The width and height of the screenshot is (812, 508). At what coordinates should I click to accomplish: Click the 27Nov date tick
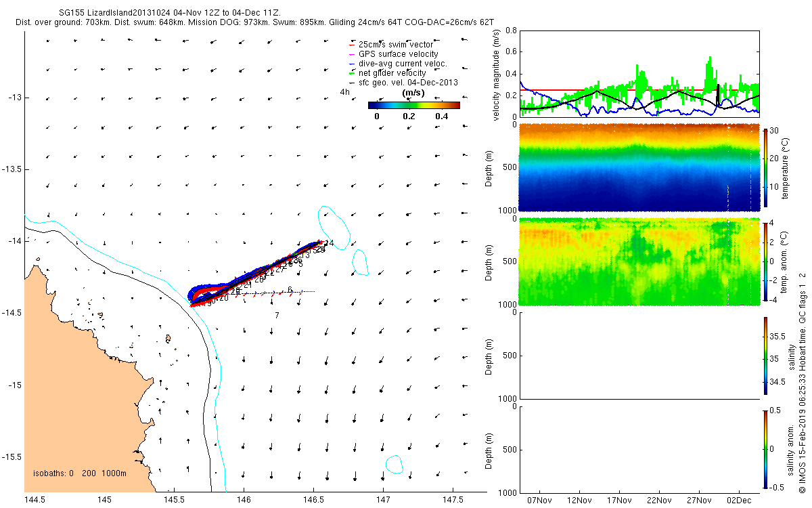coord(699,500)
